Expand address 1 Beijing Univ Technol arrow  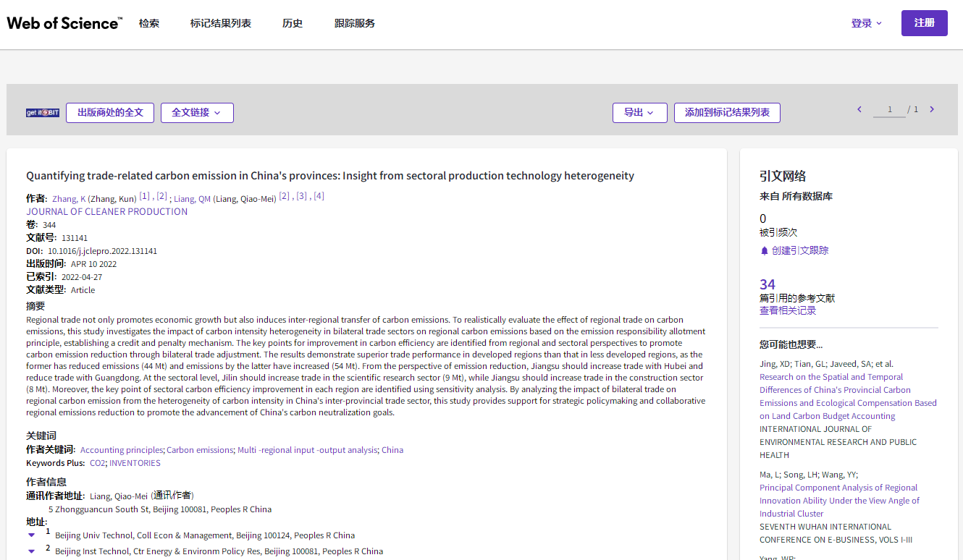coord(31,535)
